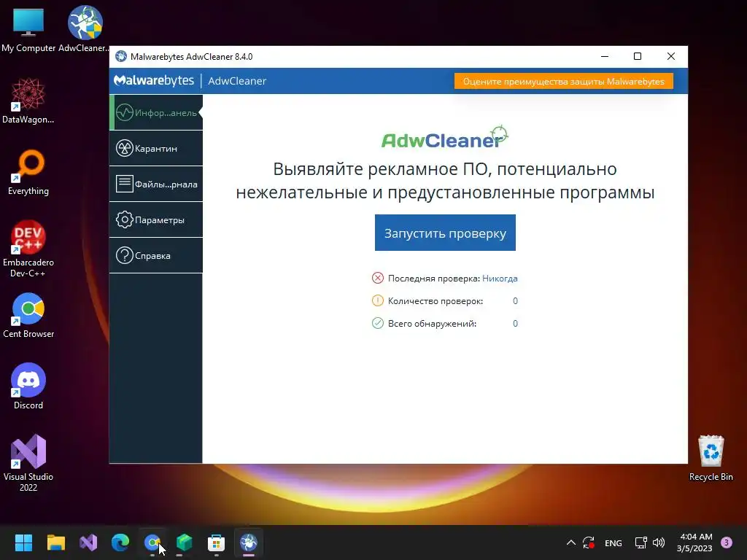
Task: Open the Файлы...рнала log files tab
Action: pos(156,184)
